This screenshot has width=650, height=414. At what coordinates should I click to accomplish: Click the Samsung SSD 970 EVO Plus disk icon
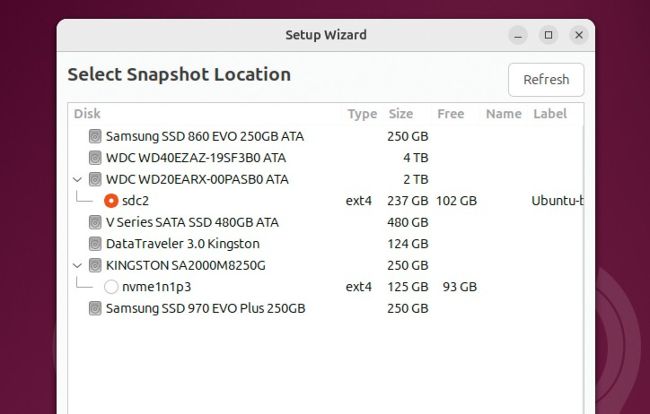(x=95, y=309)
